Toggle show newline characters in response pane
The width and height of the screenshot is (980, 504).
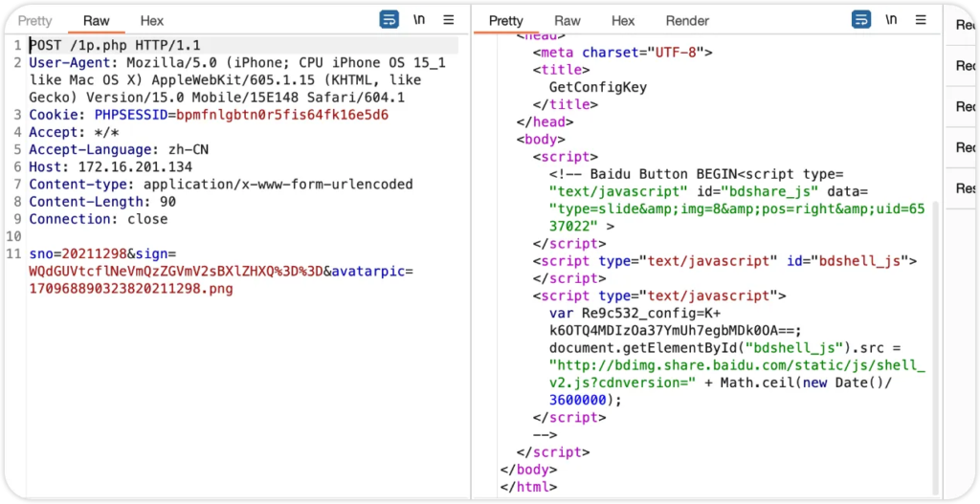[x=891, y=19]
